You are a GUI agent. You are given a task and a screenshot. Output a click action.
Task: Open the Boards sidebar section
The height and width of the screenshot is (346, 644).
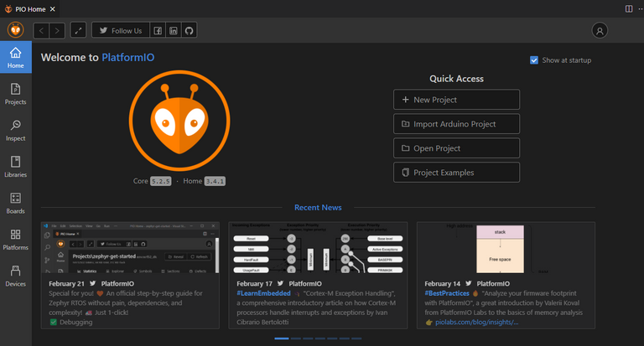(x=16, y=204)
